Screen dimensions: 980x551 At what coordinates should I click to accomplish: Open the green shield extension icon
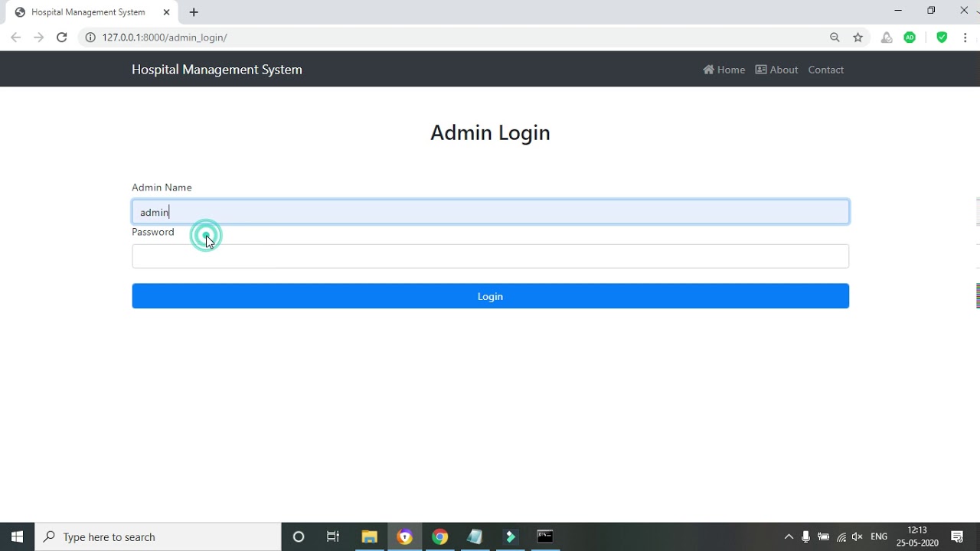(942, 37)
